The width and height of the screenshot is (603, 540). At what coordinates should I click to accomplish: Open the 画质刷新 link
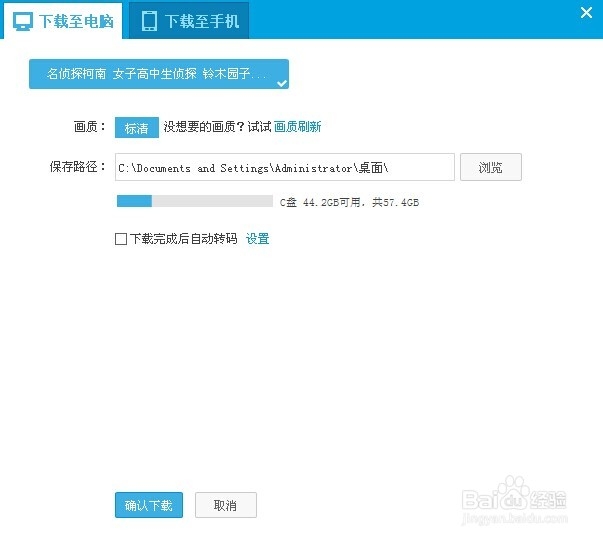pos(297,127)
